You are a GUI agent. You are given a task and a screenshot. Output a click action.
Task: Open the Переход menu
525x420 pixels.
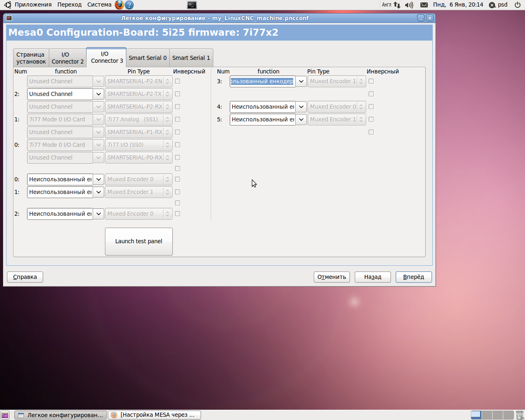coord(69,5)
